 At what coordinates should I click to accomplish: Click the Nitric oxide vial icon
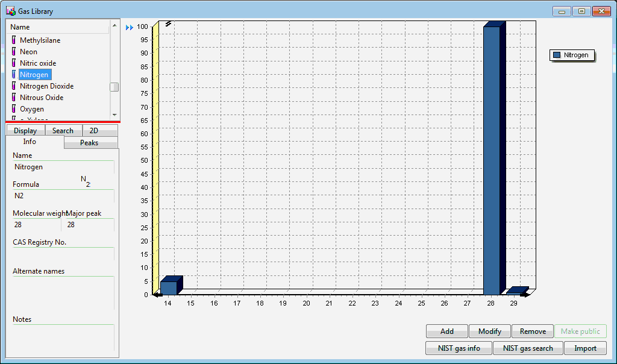pyautogui.click(x=13, y=63)
